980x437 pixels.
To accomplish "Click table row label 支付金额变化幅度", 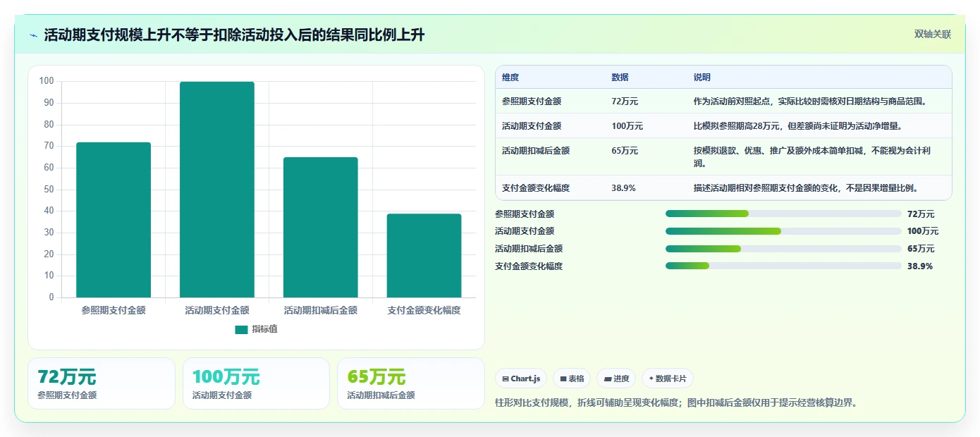I will 536,188.
